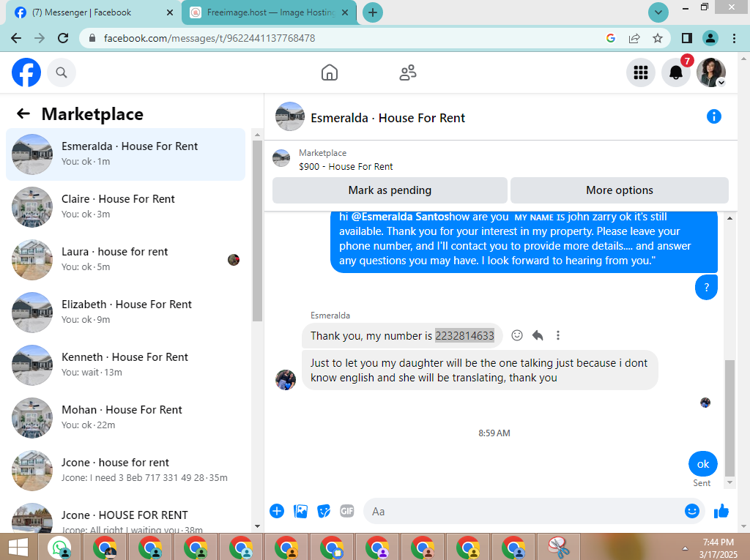Open Esmeralda · House For Rent chat header

[387, 118]
